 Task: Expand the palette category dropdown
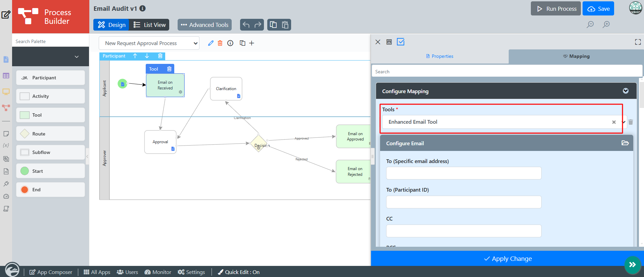pos(77,57)
